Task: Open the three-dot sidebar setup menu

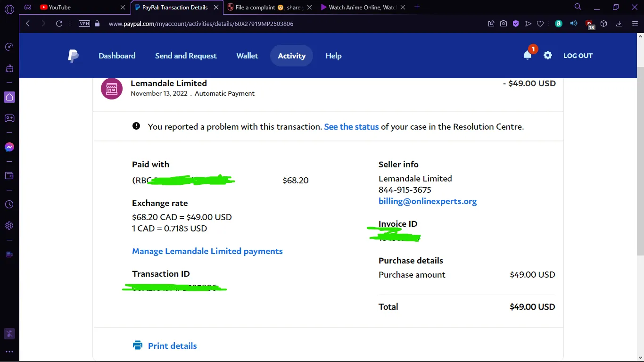Action: click(9, 352)
